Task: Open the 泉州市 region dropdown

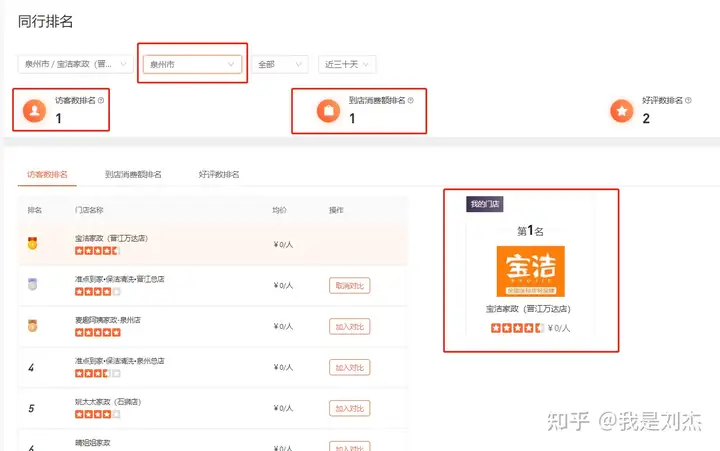Action: [192, 64]
